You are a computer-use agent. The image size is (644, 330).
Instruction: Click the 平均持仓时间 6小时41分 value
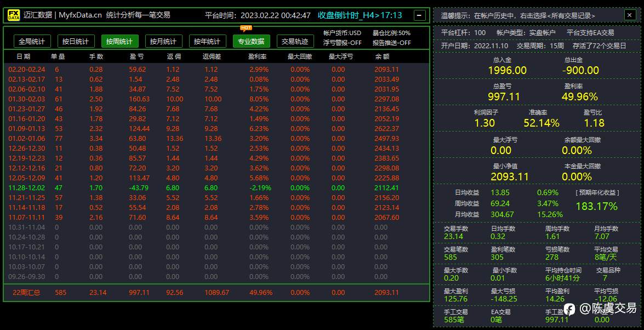tap(563, 278)
